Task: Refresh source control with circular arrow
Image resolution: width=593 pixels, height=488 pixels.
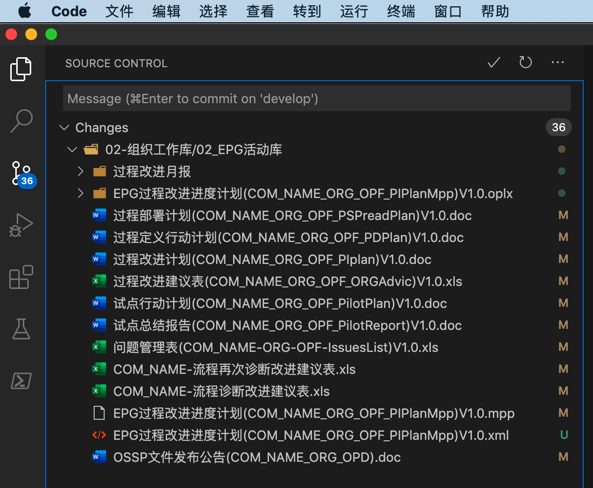Action: (x=525, y=62)
